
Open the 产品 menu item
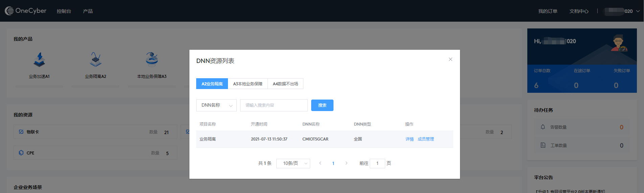[88, 11]
